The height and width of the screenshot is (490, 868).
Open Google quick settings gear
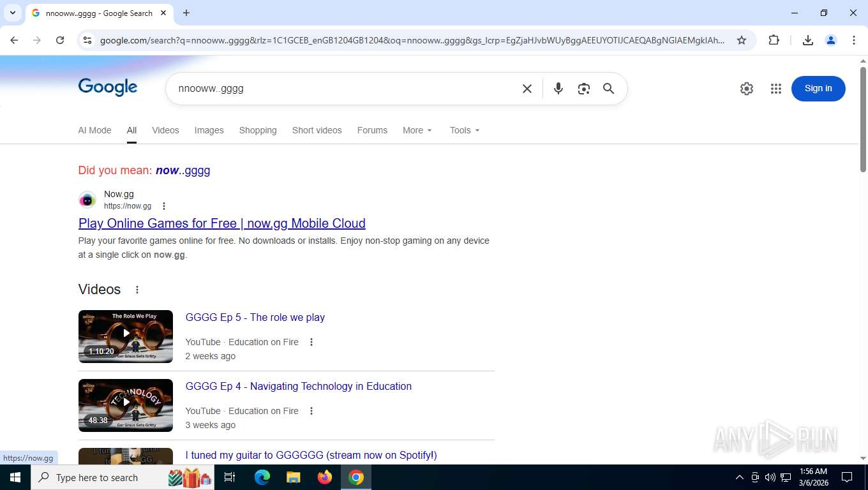point(747,89)
